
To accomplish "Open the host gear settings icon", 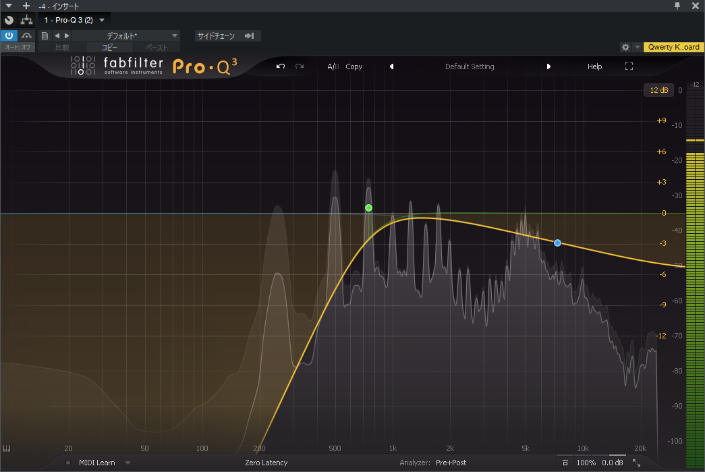I will 625,47.
